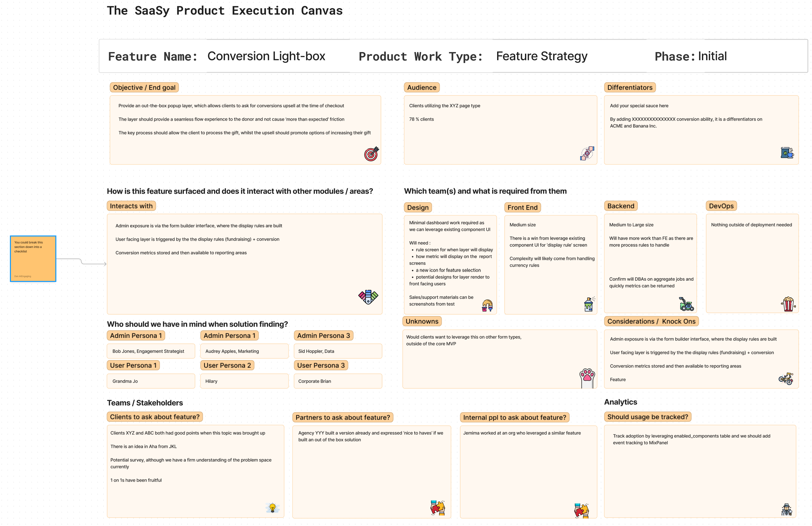Click the color swatches icon in Interacts with box

point(368,296)
